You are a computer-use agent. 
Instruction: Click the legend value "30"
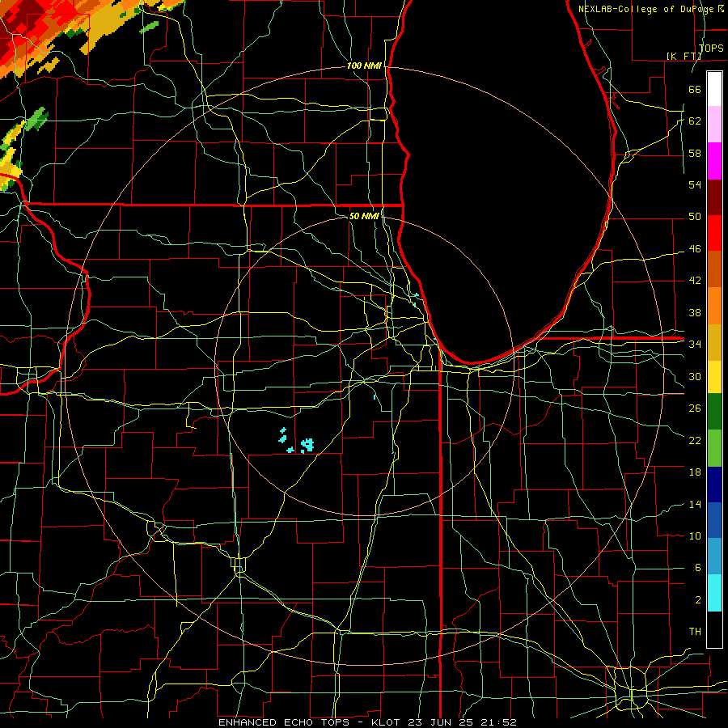point(695,376)
